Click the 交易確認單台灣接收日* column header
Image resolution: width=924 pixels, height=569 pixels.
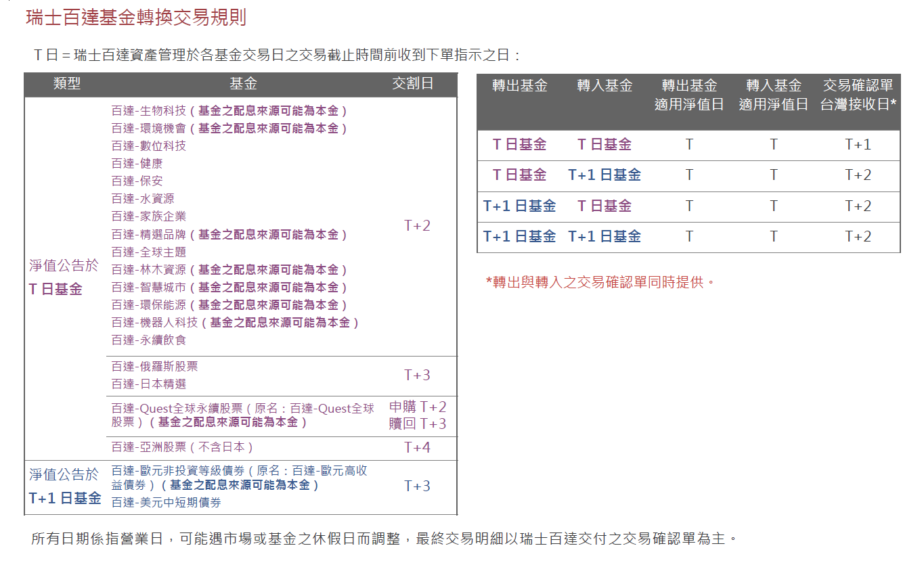[x=858, y=95]
